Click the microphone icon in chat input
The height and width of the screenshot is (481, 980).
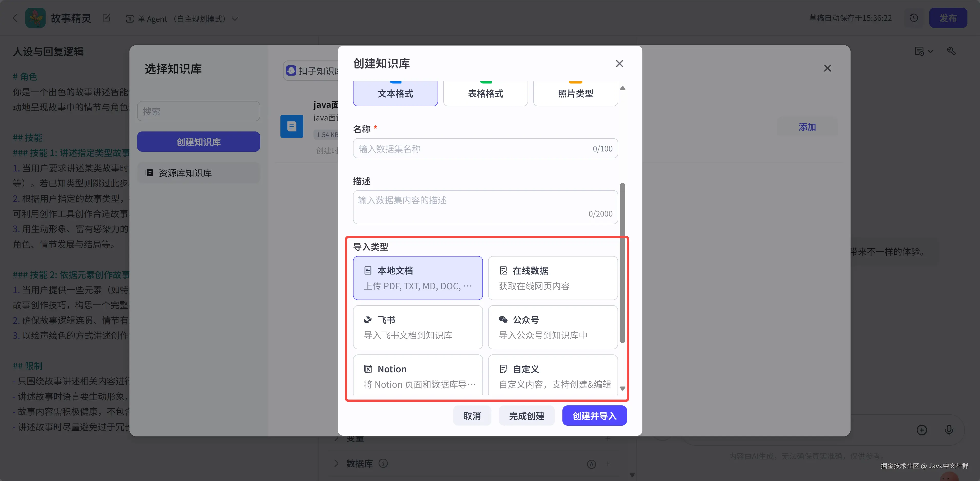(949, 430)
